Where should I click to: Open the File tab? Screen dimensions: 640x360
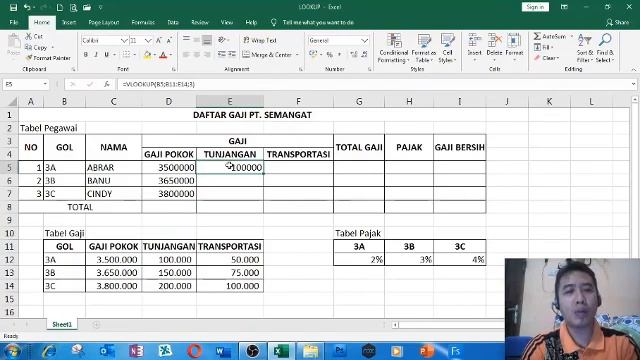click(x=14, y=22)
